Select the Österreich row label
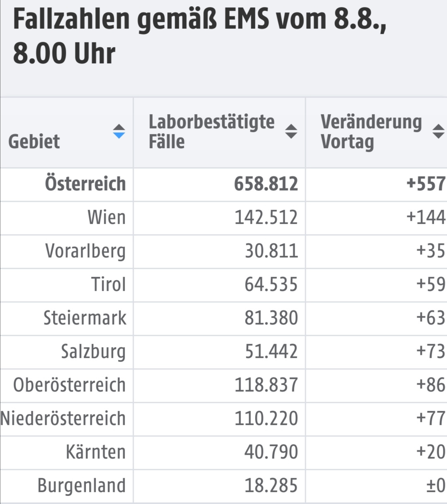Image resolution: width=447 pixels, height=504 pixels. coord(85,184)
